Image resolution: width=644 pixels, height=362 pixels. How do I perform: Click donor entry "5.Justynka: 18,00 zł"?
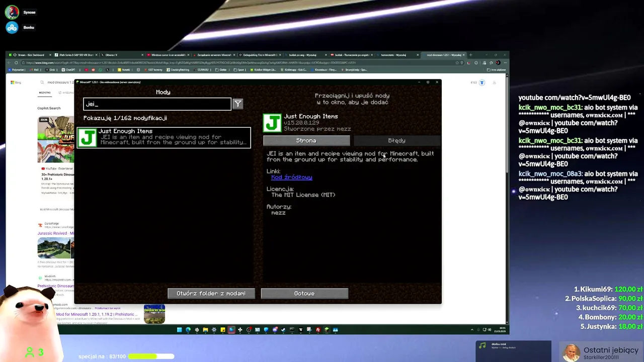point(612,327)
